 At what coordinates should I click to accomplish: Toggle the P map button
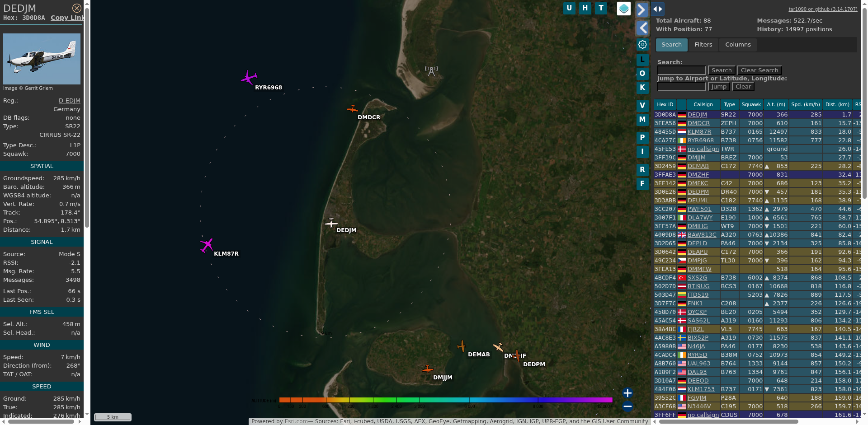[x=642, y=138]
